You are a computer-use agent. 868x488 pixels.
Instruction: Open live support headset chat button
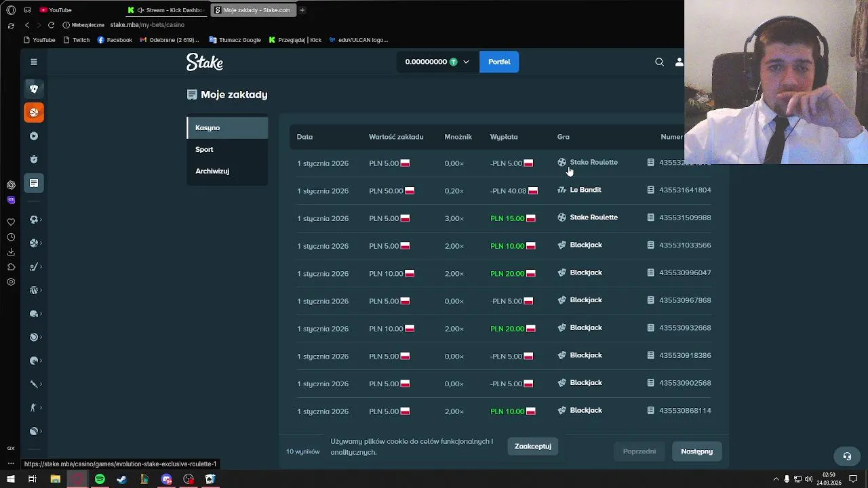(846, 456)
